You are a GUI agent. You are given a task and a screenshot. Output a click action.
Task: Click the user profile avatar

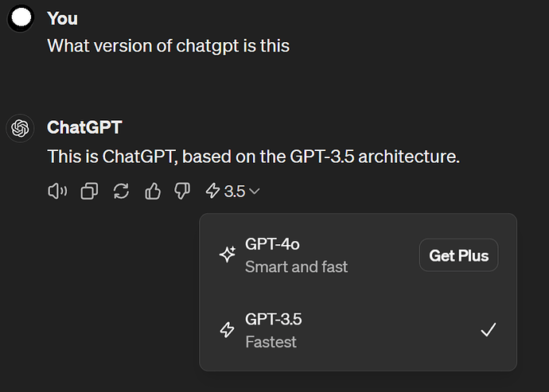point(21,17)
